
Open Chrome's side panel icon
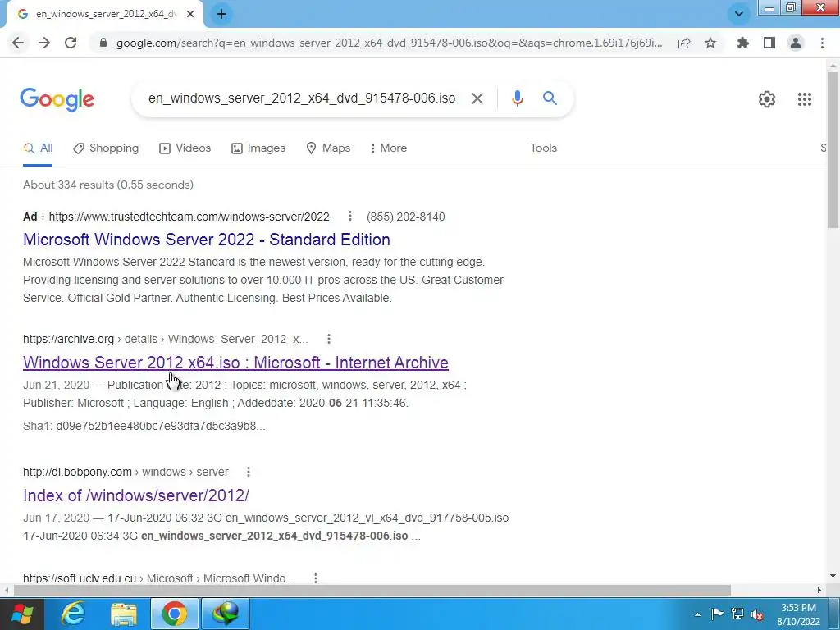pyautogui.click(x=769, y=43)
